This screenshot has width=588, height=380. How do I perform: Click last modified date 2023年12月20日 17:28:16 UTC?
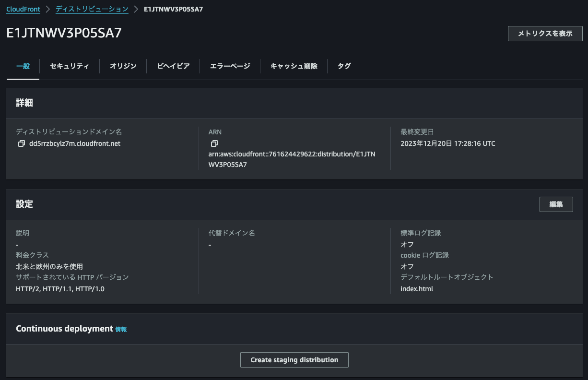click(x=448, y=143)
